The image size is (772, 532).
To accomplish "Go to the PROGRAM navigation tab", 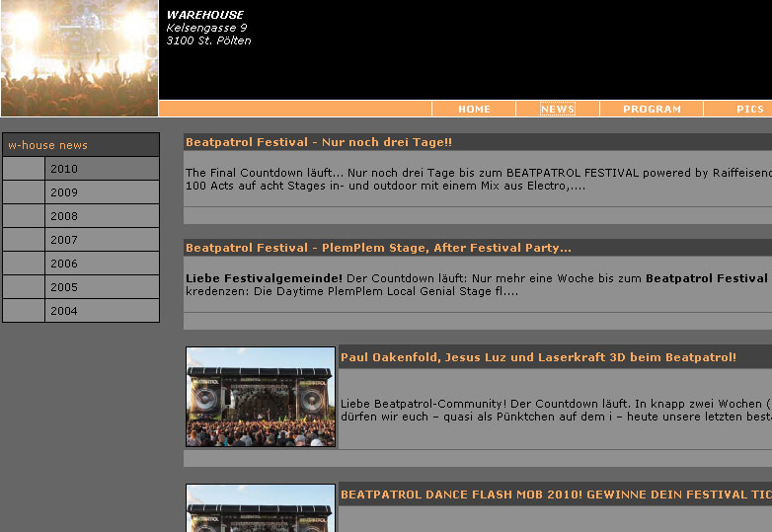I will coord(652,109).
